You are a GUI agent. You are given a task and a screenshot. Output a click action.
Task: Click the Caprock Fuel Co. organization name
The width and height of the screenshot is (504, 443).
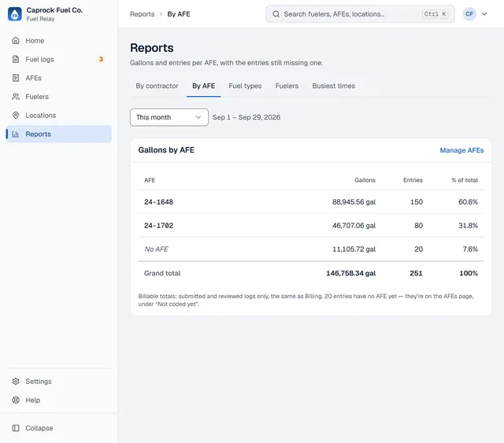click(54, 10)
